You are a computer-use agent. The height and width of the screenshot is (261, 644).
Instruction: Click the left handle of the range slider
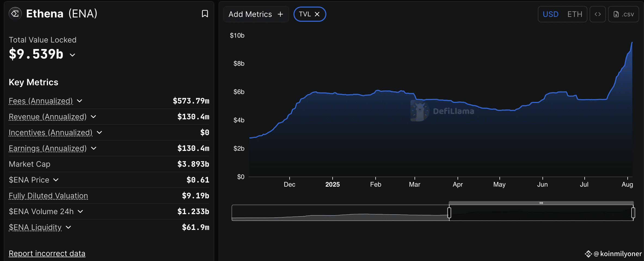tap(449, 213)
